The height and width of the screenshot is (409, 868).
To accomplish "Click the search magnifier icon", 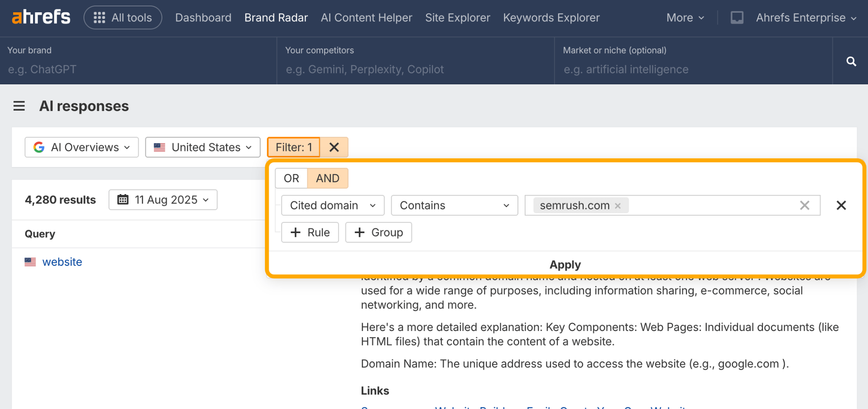I will point(851,61).
